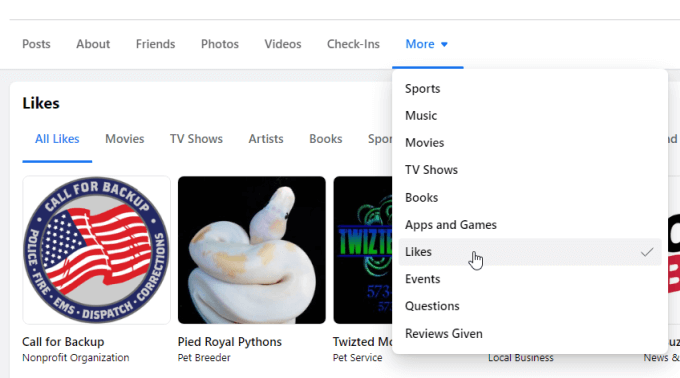The width and height of the screenshot is (680, 378).
Task: Open the Photos profile tab
Action: click(x=220, y=44)
